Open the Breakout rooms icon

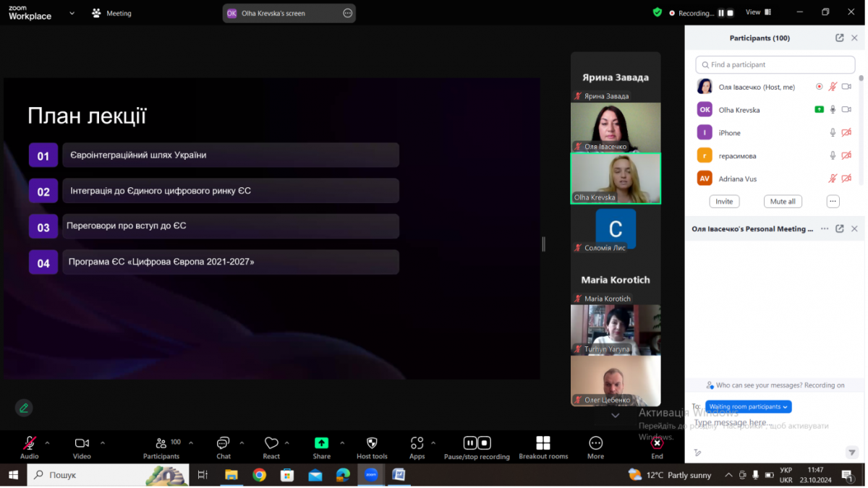542,443
